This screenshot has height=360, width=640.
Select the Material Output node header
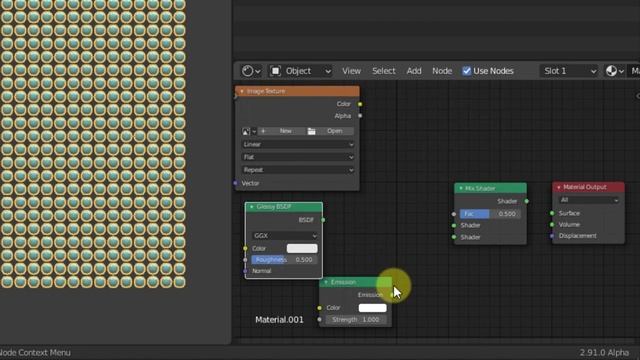[588, 187]
